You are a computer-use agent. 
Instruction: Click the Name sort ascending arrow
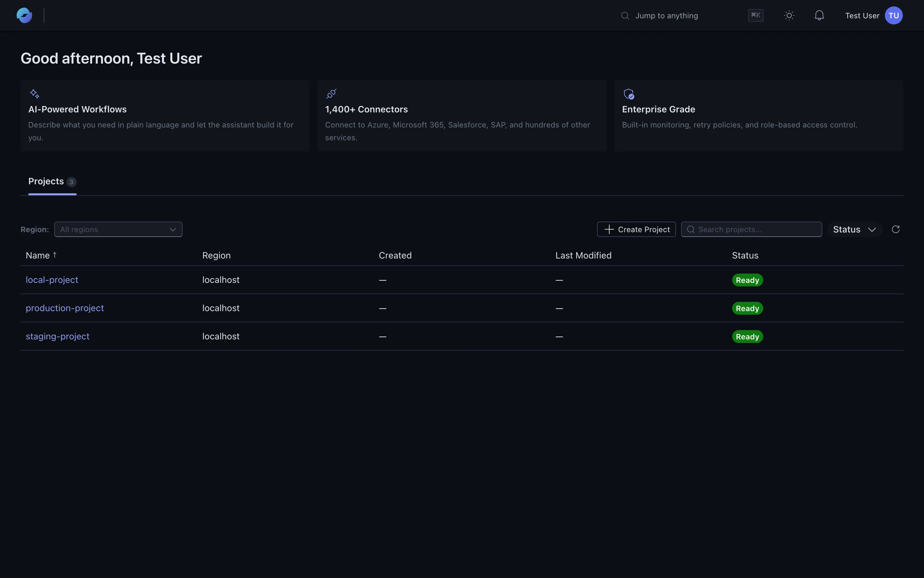pos(55,255)
